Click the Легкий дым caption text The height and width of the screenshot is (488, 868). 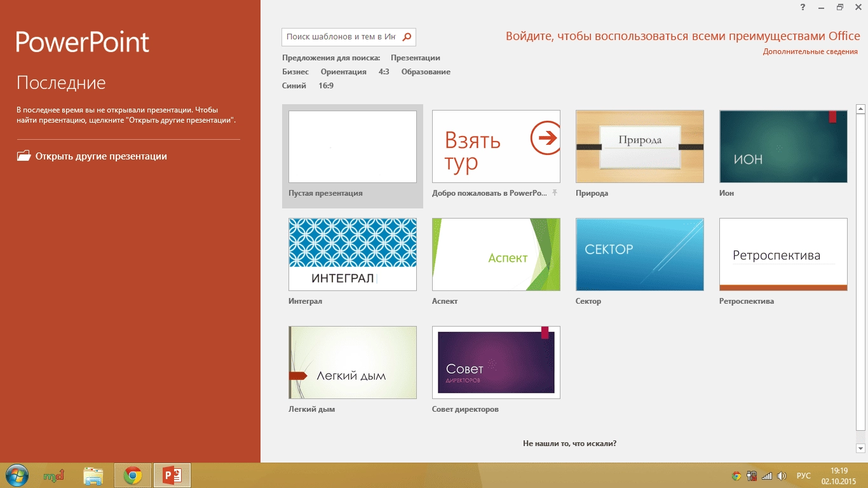pyautogui.click(x=311, y=409)
